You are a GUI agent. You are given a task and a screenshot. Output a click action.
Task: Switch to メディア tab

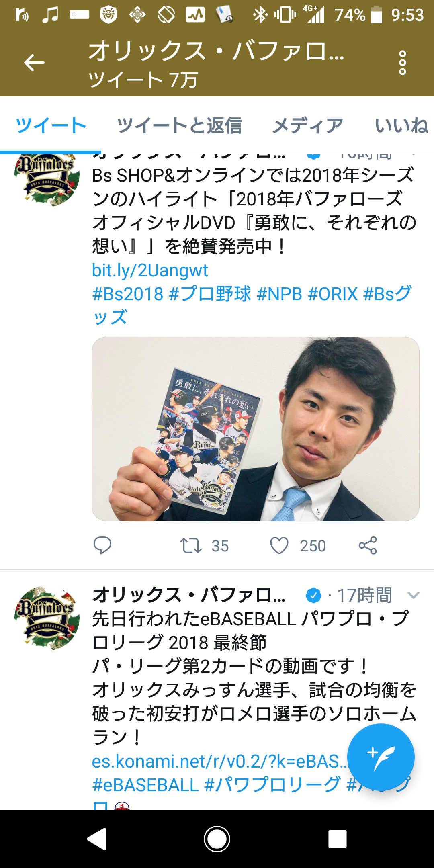click(x=308, y=125)
